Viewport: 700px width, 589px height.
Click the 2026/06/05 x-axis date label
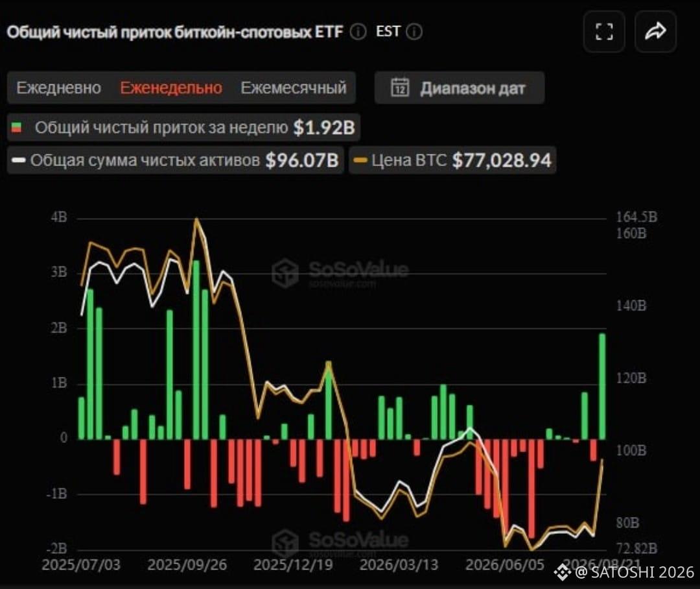point(505,565)
